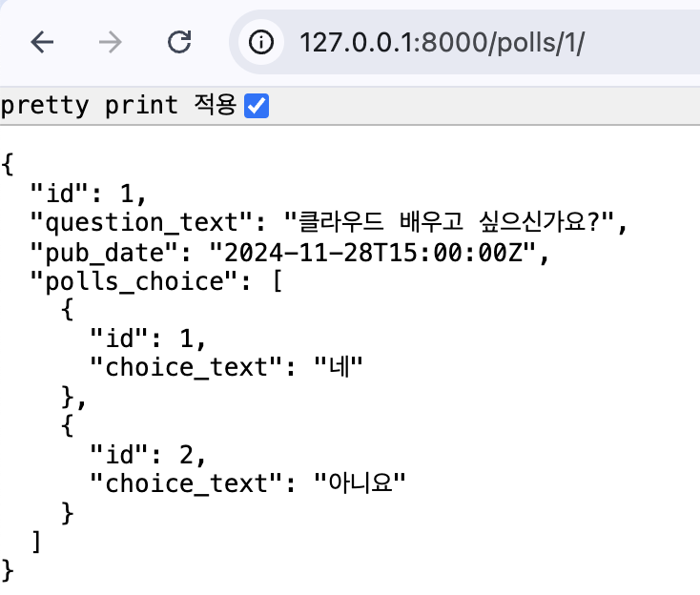Click the choice_text value "네"
The image size is (700, 595).
339,367
